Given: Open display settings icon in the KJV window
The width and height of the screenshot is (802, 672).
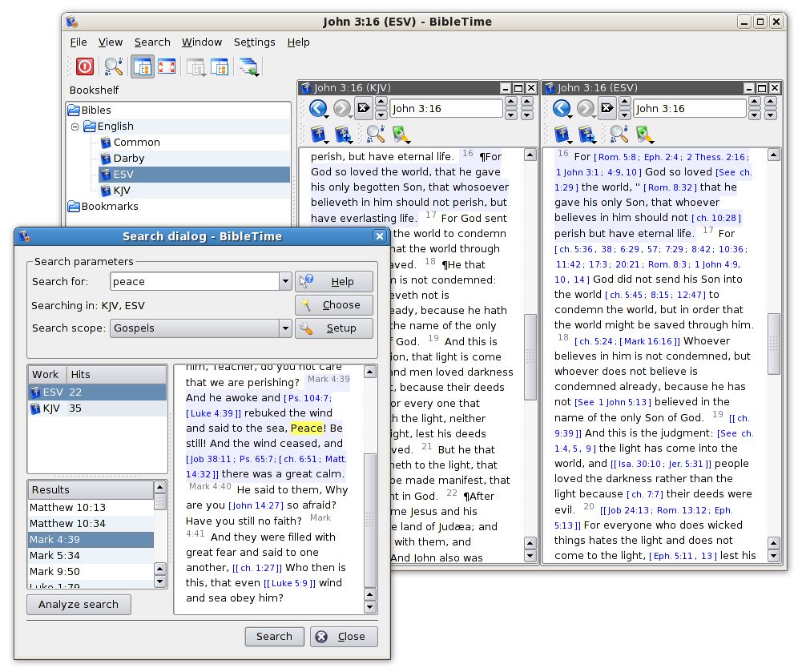Looking at the screenshot, I should pyautogui.click(x=398, y=134).
